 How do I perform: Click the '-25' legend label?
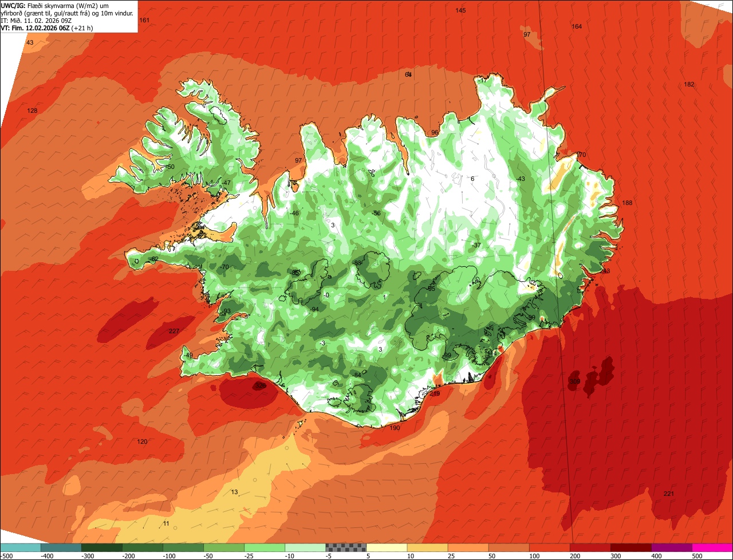pos(250,556)
